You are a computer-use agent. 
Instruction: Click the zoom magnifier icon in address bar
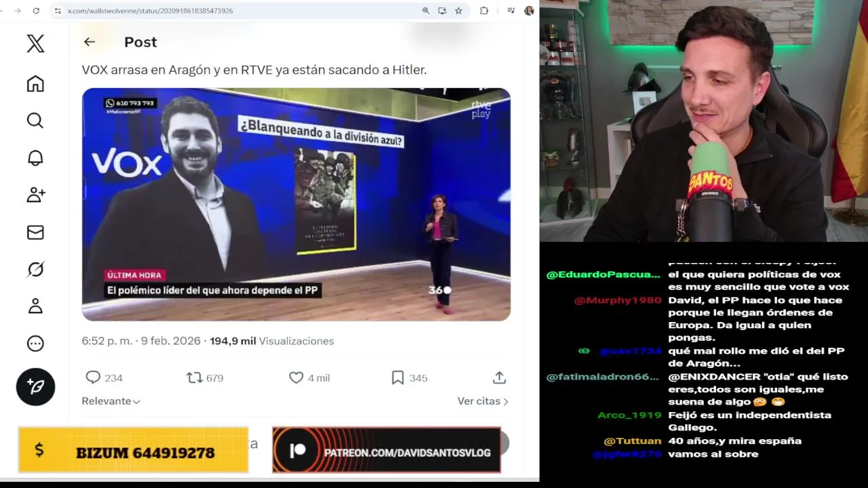tap(426, 11)
